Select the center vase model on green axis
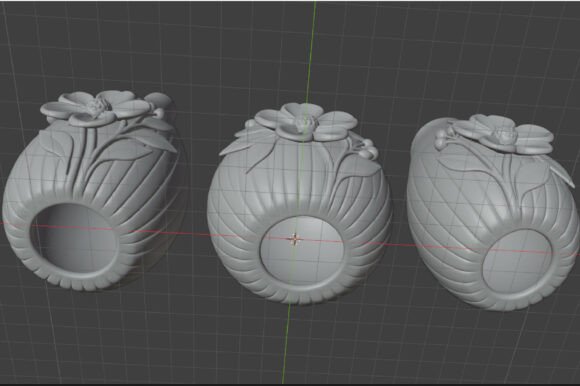Image resolution: width=580 pixels, height=386 pixels. pos(299,203)
